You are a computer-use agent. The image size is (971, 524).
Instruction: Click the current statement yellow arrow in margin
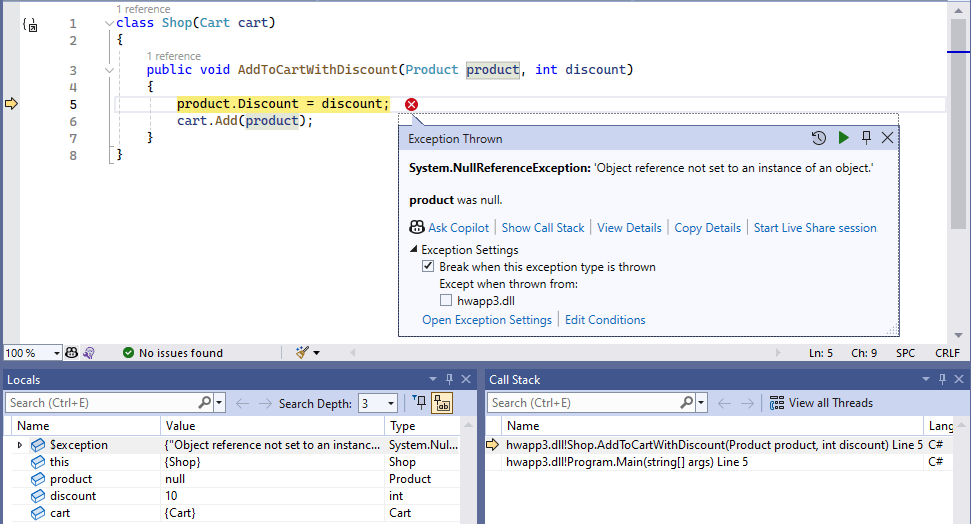tap(11, 103)
